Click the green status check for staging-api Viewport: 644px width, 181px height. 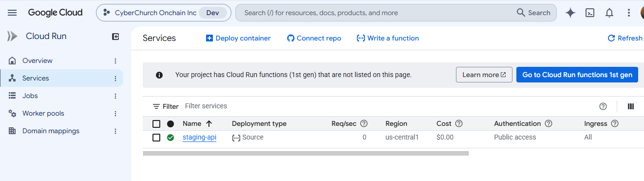(170, 138)
